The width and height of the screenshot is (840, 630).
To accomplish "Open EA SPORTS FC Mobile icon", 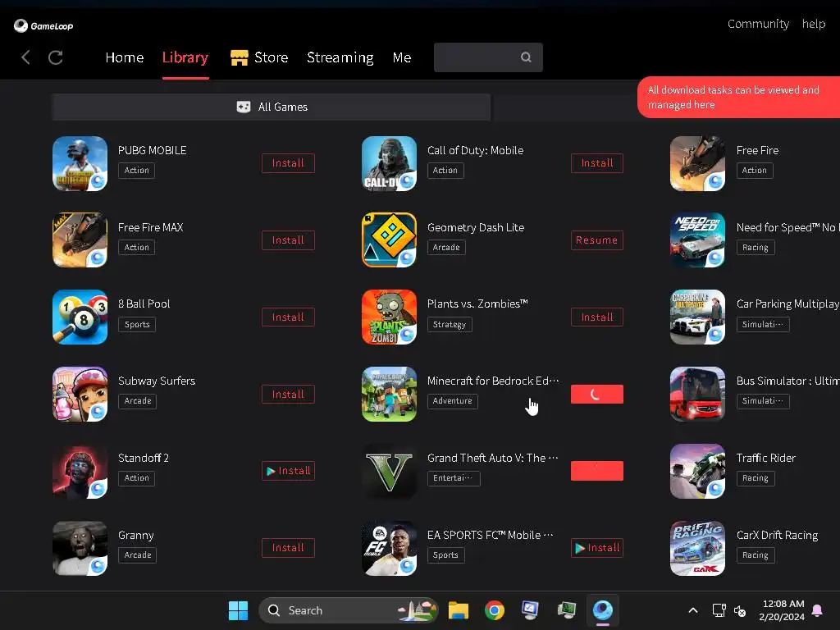I will 389,548.
